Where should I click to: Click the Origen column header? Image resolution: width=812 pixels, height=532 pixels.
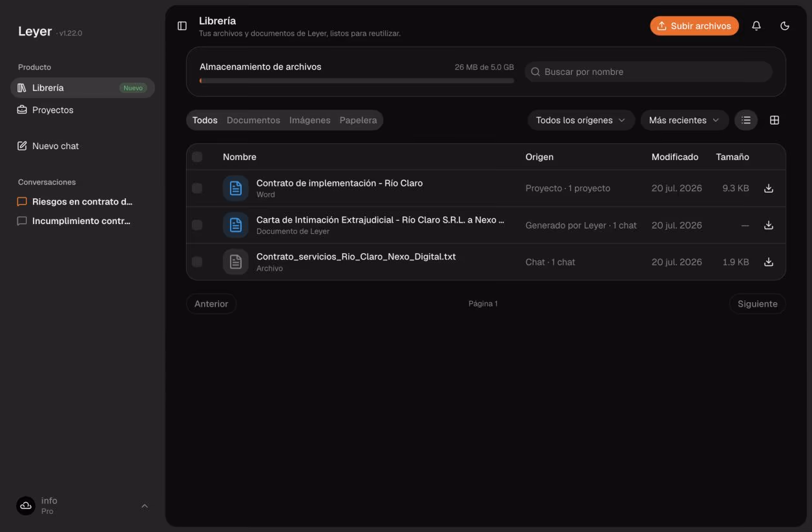(x=539, y=157)
